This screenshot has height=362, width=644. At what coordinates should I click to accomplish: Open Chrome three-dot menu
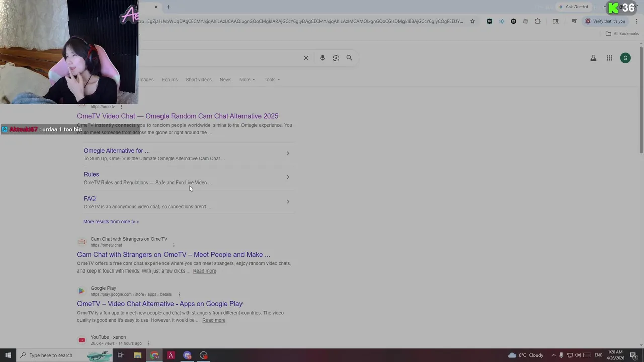click(636, 21)
